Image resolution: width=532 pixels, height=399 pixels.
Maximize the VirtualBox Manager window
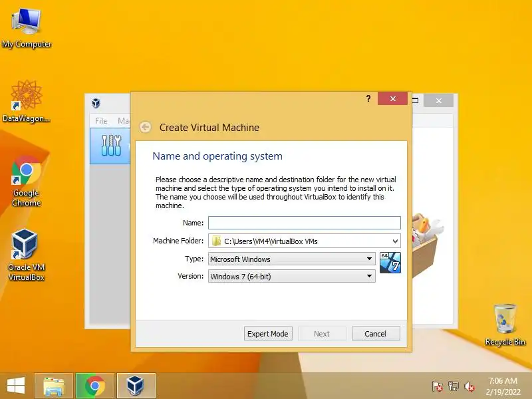pyautogui.click(x=416, y=100)
